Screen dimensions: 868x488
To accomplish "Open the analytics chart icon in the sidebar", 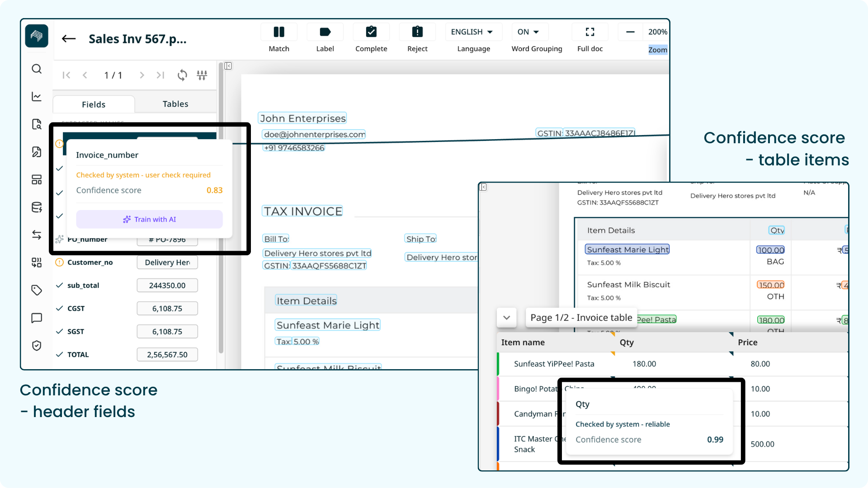I will click(x=37, y=96).
